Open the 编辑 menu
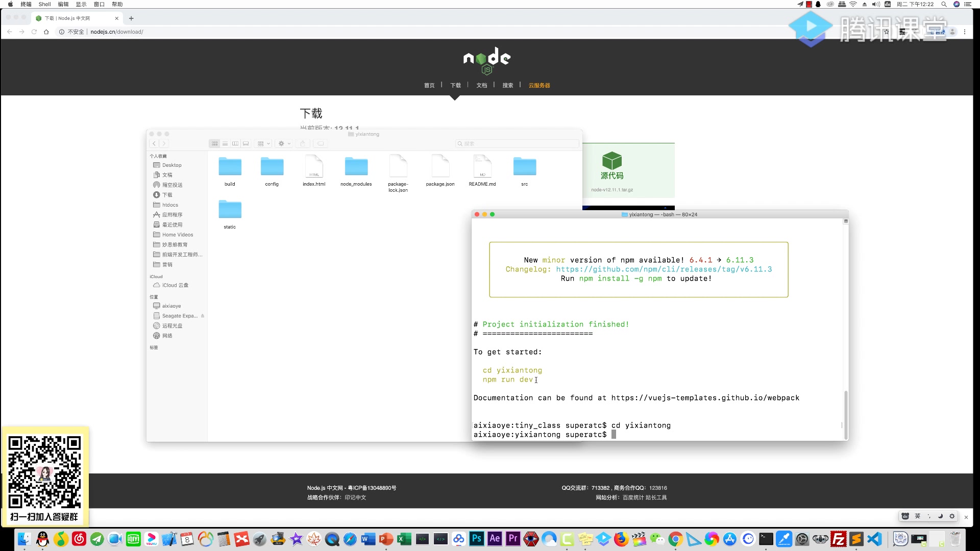Viewport: 980px width, 551px height. 63,4
